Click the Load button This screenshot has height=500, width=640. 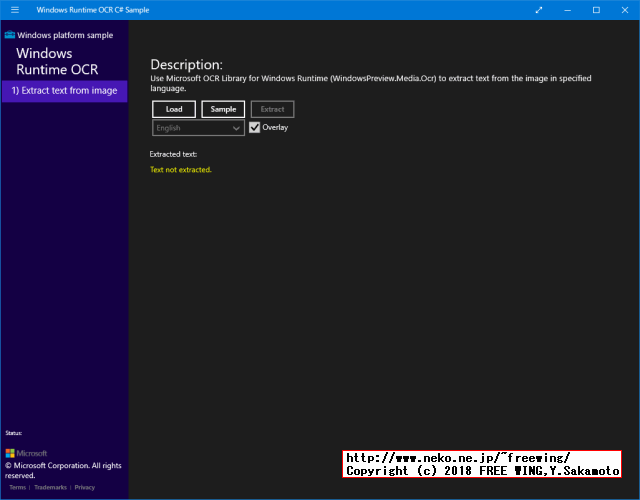pyautogui.click(x=174, y=109)
